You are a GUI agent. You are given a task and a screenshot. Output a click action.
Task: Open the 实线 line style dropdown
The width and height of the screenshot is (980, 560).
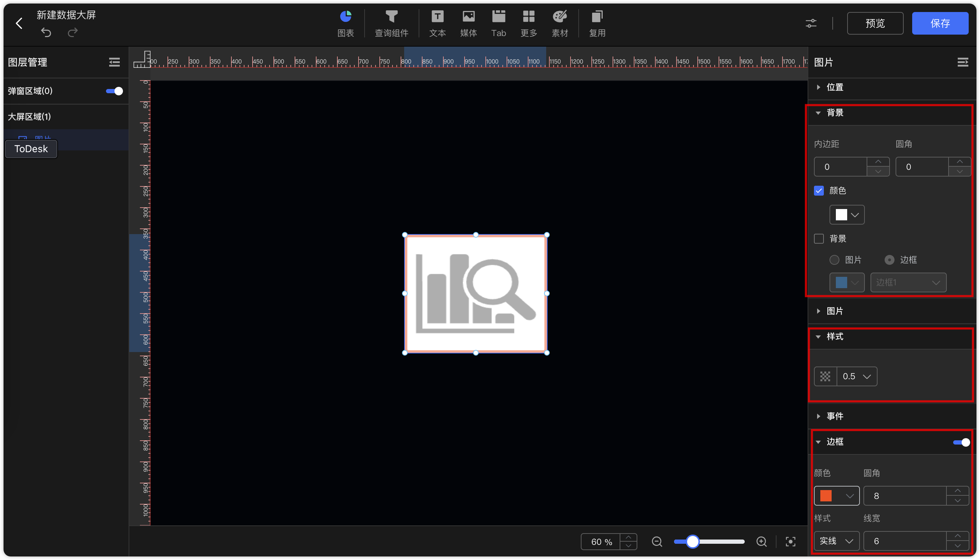(836, 541)
